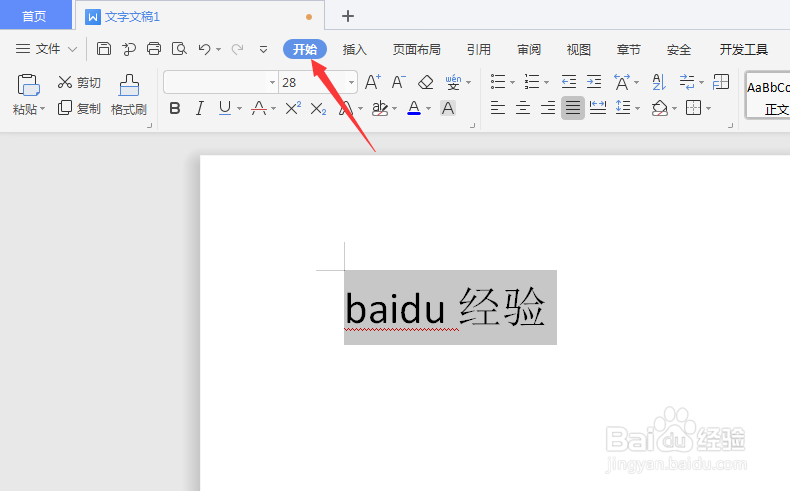790x491 pixels.
Task: Click the borders grid icon
Action: click(x=693, y=108)
